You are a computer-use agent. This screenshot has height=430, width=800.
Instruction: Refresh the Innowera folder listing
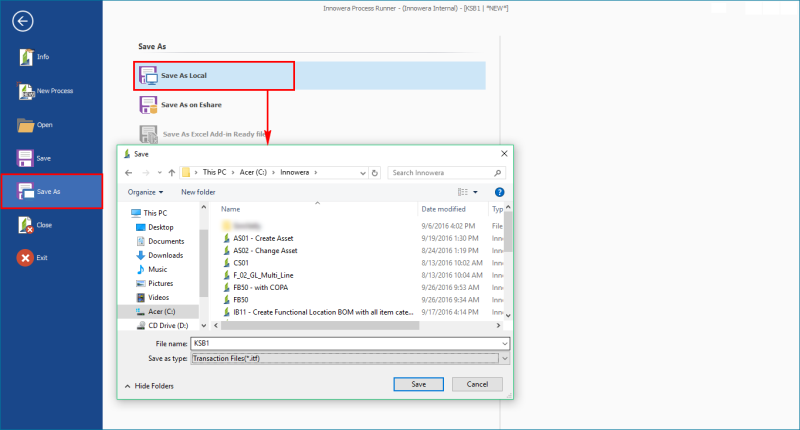tap(375, 173)
